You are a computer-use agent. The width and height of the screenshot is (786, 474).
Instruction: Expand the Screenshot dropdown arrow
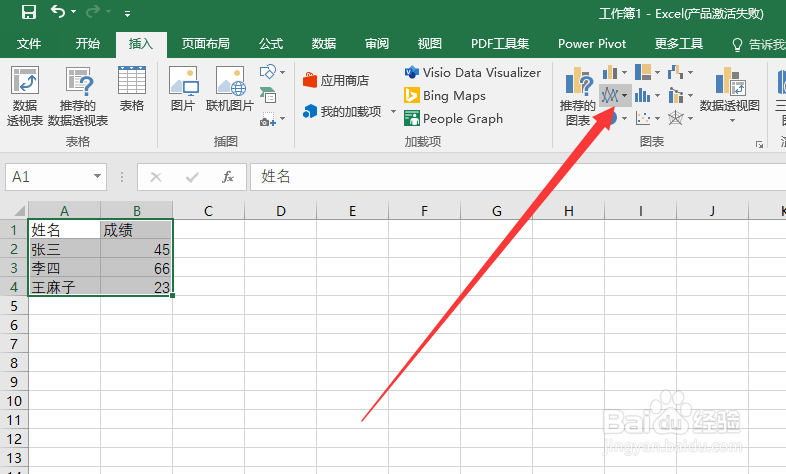pos(283,119)
